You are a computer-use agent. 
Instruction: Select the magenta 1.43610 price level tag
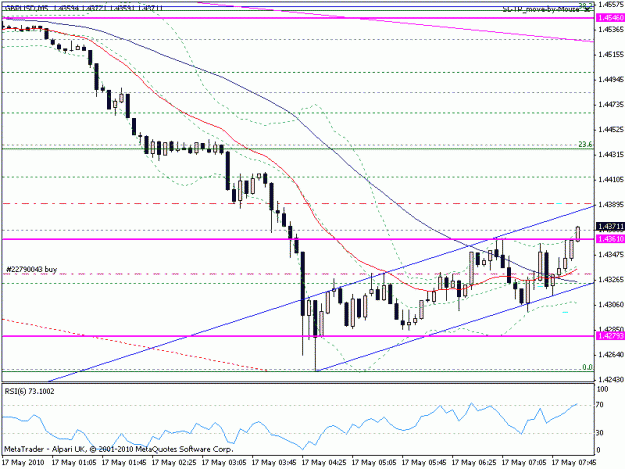coord(610,239)
